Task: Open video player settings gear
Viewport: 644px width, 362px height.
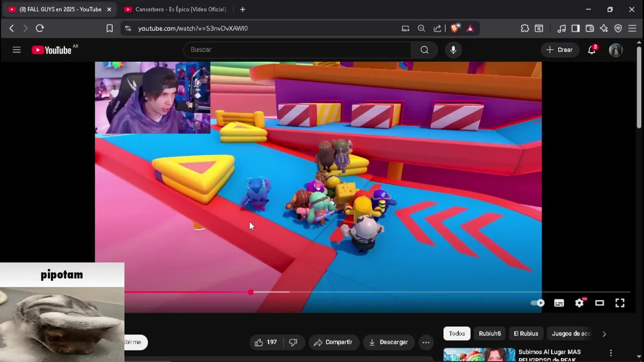Action: [580, 303]
